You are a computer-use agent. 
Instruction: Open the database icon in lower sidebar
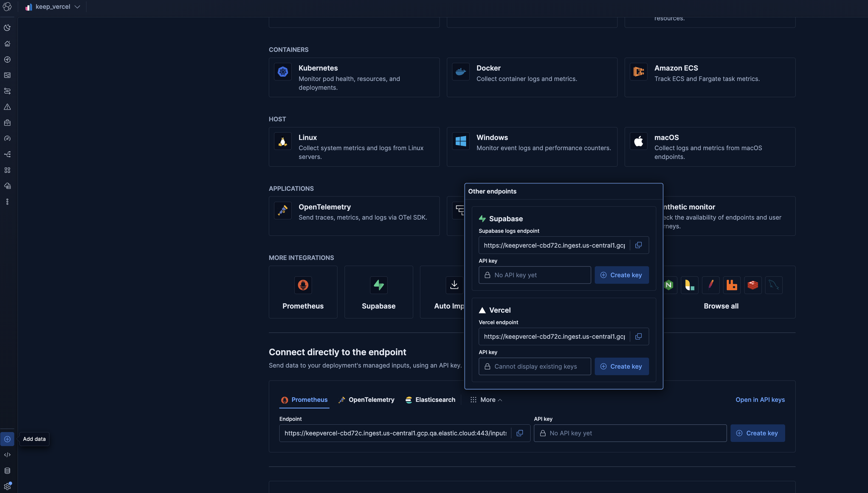pyautogui.click(x=7, y=471)
